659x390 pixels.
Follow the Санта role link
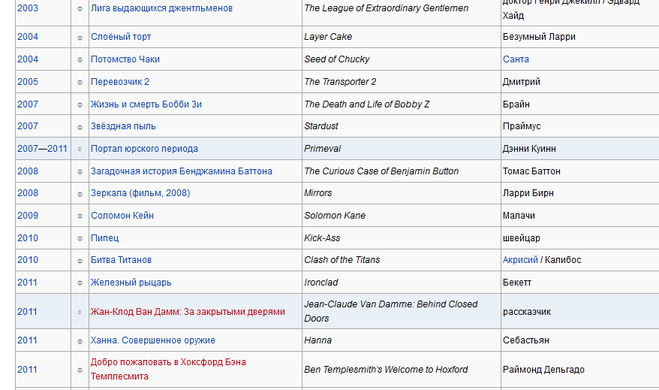(516, 59)
